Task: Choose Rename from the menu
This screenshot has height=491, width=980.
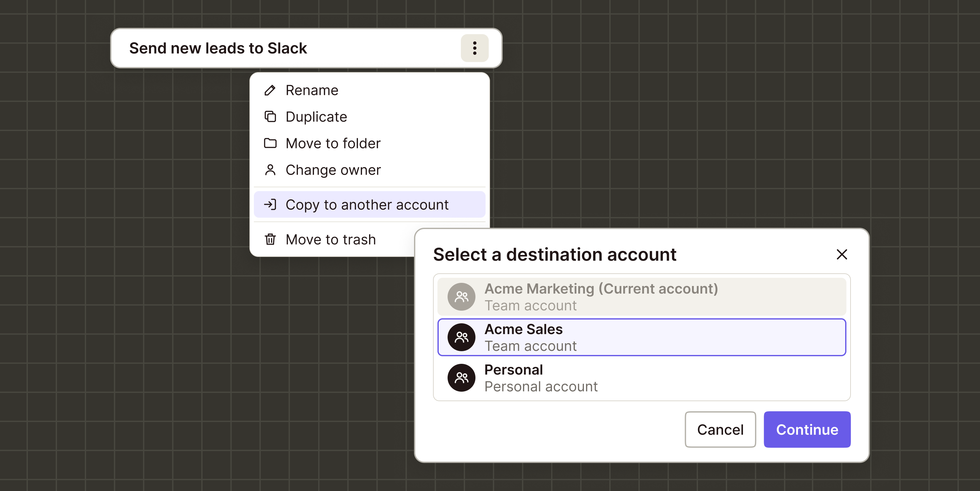Action: 369,90
